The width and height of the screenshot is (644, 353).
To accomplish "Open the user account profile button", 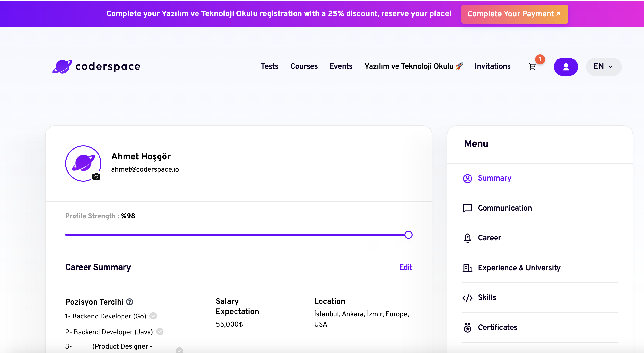I will click(566, 67).
